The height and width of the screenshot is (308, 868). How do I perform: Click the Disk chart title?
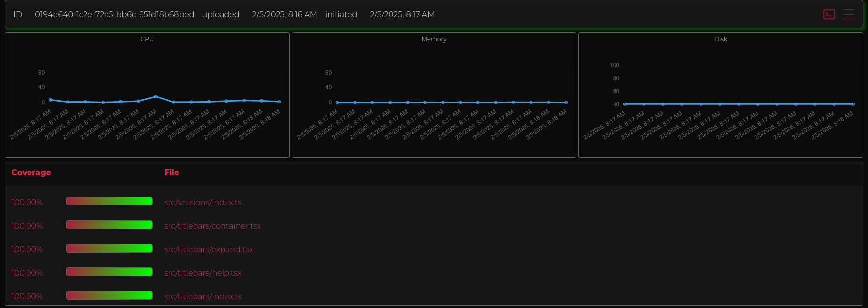coord(721,39)
